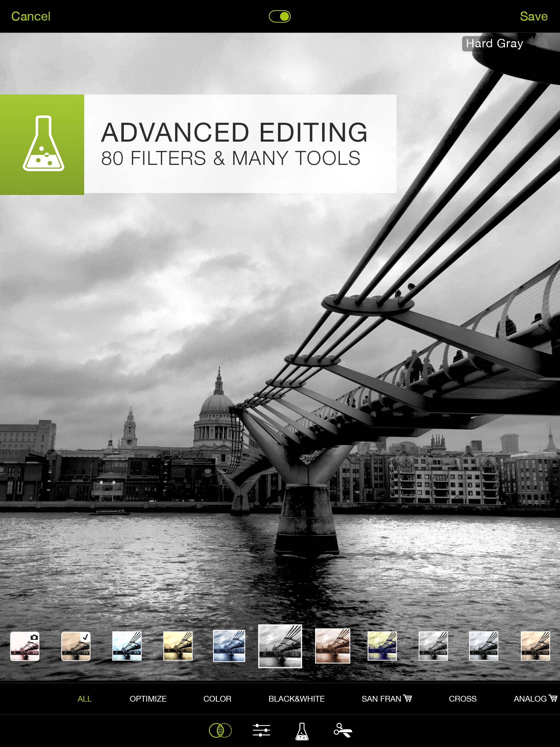Open the adjustment sliders tool
This screenshot has height=747, width=560.
(x=261, y=730)
